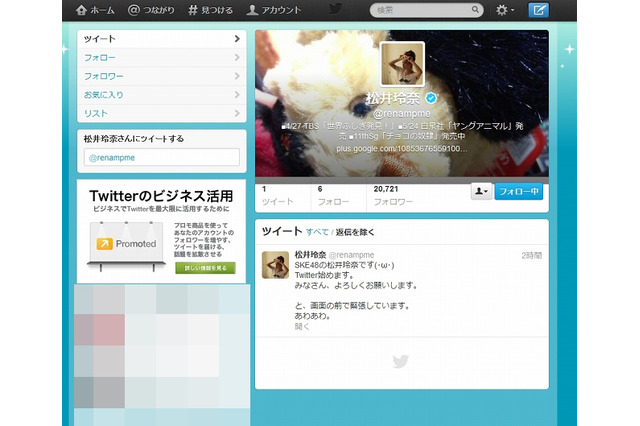Click the search magnifier icon

pos(475,9)
